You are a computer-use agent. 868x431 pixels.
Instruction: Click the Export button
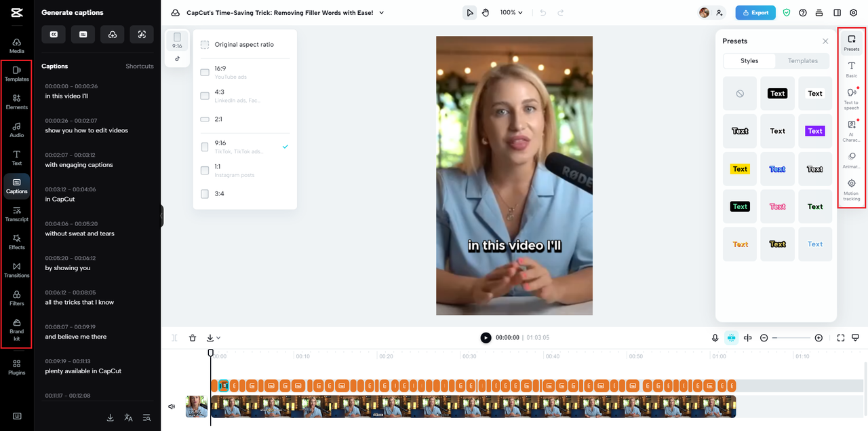point(755,12)
